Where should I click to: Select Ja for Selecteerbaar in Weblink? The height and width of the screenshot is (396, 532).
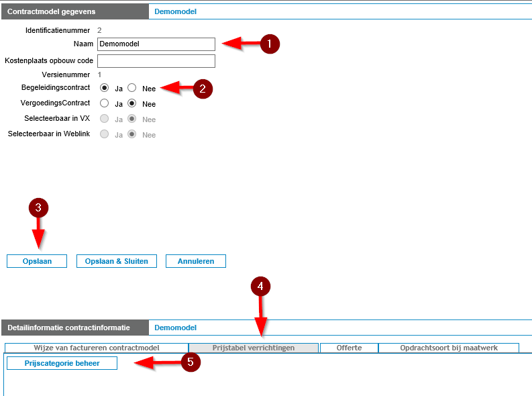coord(104,134)
